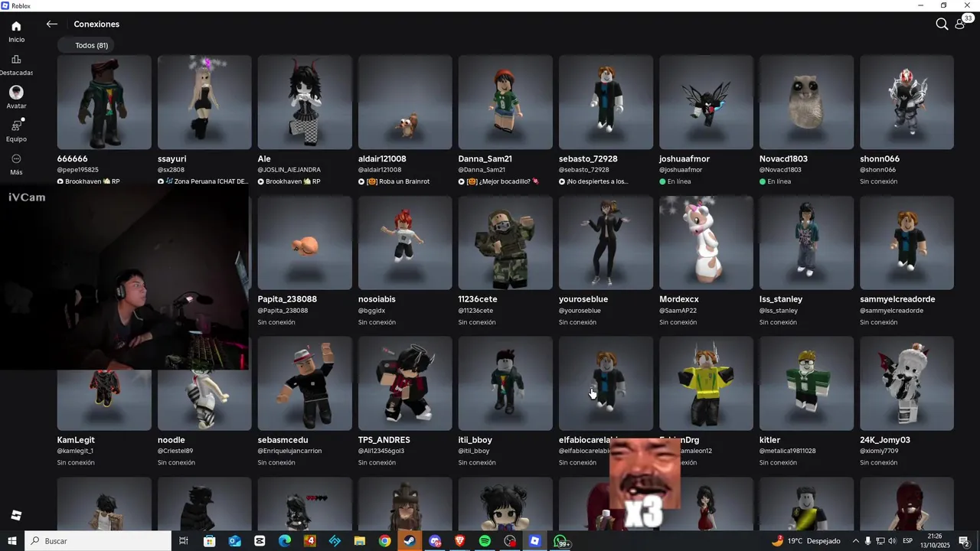Click Brookhaven RP link under Ale
This screenshot has height=551, width=980.
point(289,181)
